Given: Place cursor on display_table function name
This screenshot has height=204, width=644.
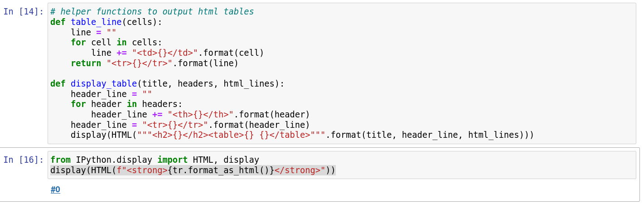Looking at the screenshot, I should [x=104, y=83].
